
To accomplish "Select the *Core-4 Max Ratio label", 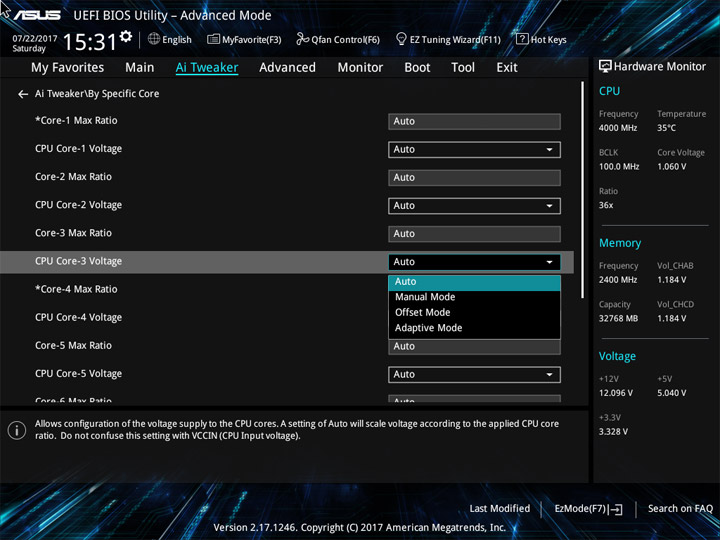I will (x=76, y=289).
